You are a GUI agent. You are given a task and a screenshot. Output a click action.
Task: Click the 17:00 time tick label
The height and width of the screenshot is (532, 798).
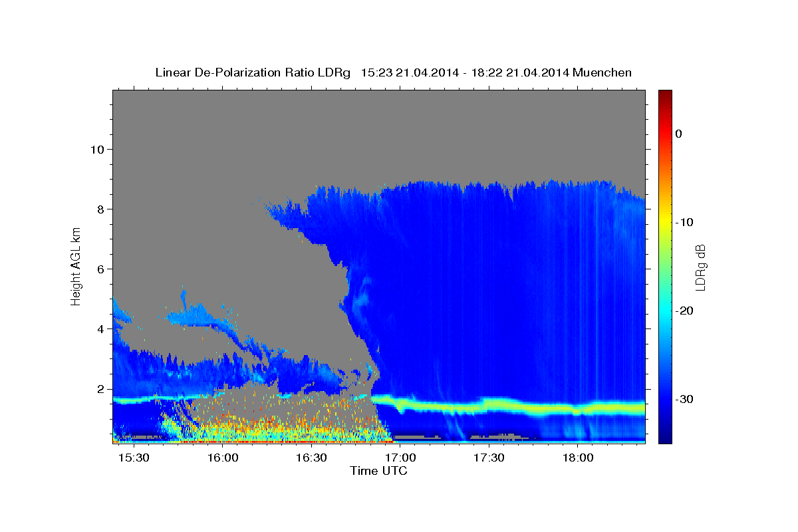point(400,458)
